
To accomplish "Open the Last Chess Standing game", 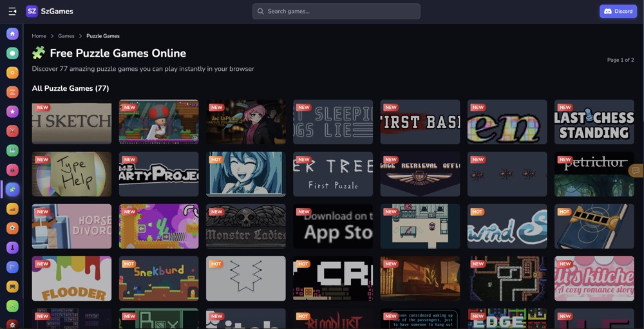I will click(594, 122).
